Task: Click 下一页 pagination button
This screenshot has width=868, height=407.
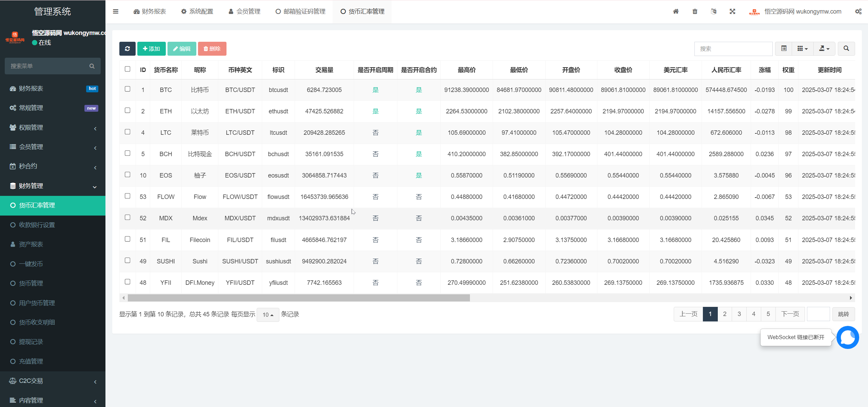Action: [790, 314]
